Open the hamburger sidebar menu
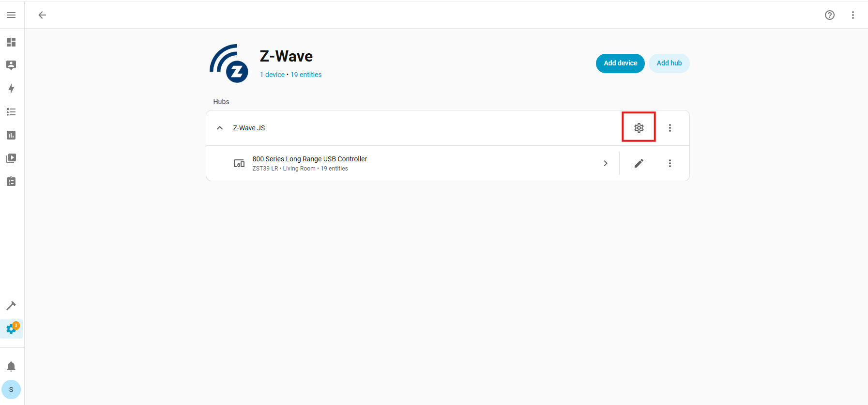The height and width of the screenshot is (405, 868). click(x=11, y=15)
